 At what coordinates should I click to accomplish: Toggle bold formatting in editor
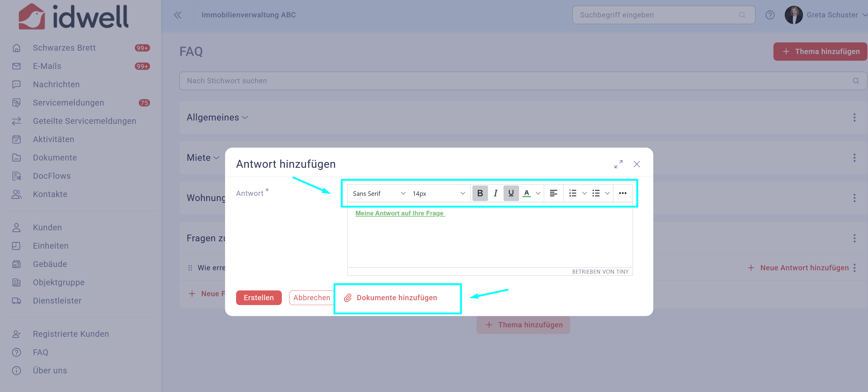coord(480,193)
